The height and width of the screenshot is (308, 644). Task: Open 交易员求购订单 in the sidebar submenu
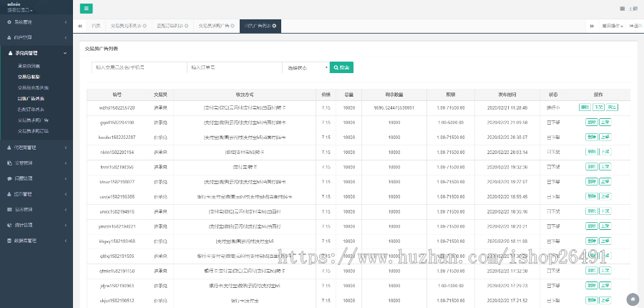click(33, 131)
